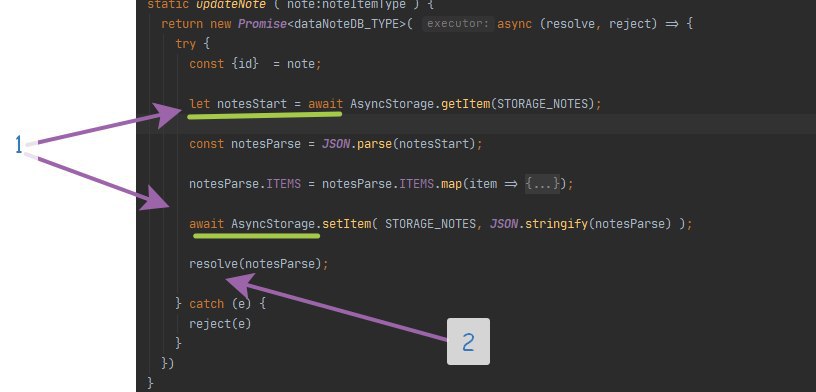816x392 pixels.
Task: Click notesParse in the const notesParse declaration
Action: (x=266, y=144)
